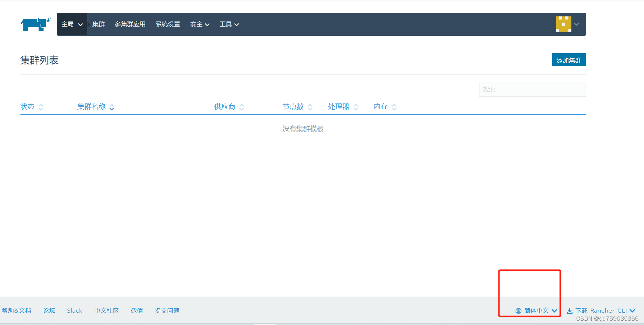This screenshot has height=325, width=644.
Task: Open the 帮助&文档 footer link
Action: [x=16, y=311]
